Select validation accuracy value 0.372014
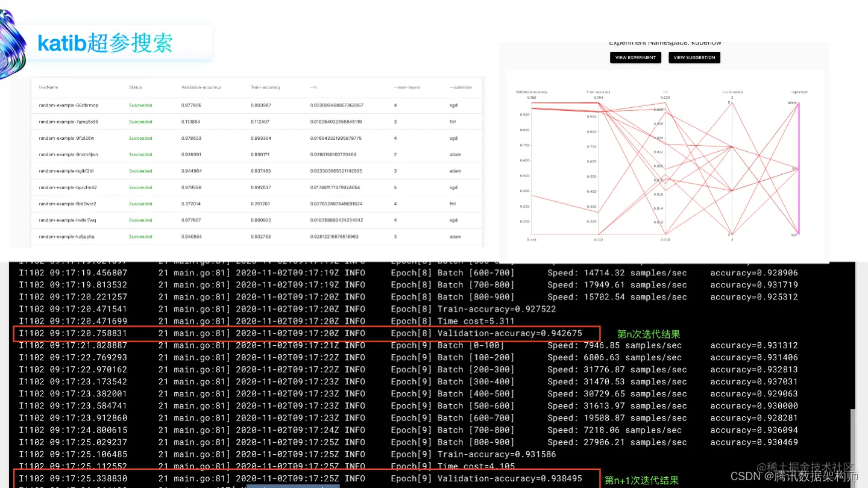This screenshot has width=868, height=488. pyautogui.click(x=191, y=204)
